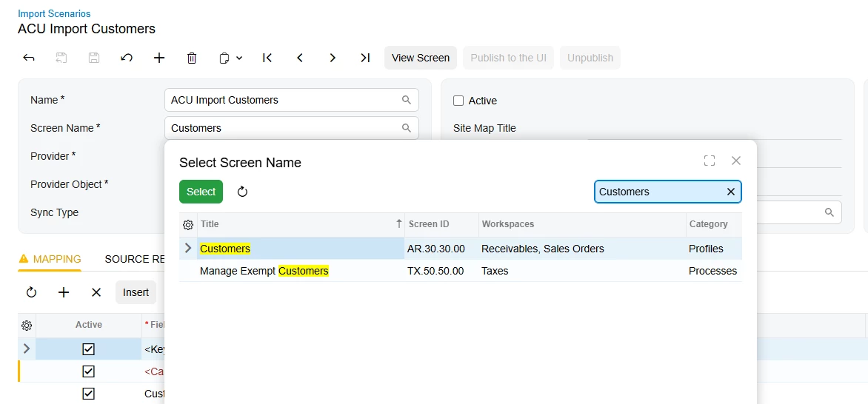Go to last record icon

[x=365, y=58]
